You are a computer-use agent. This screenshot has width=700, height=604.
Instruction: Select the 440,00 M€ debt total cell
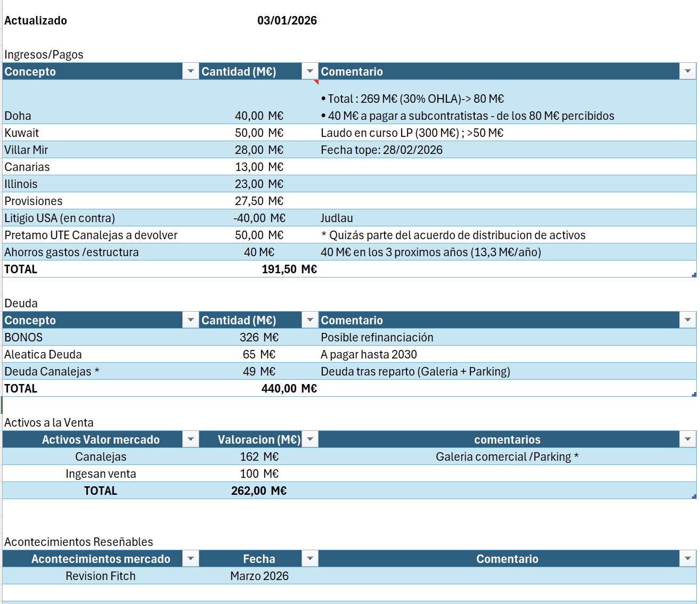(x=289, y=388)
